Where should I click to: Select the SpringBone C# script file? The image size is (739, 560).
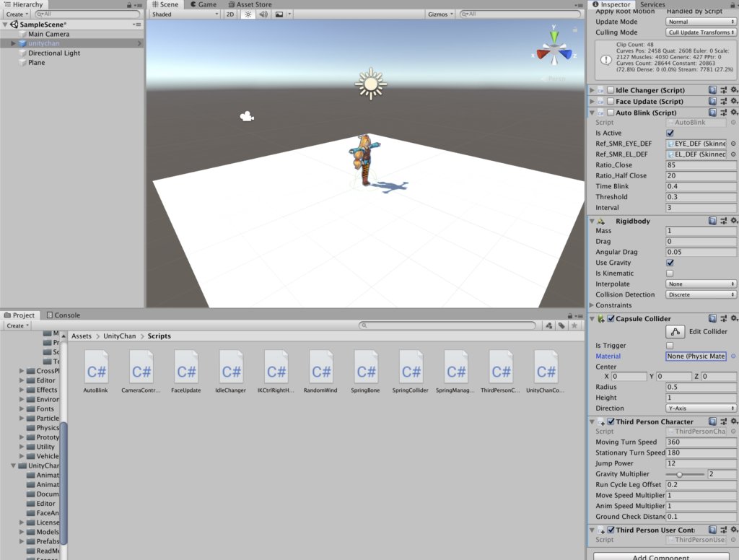click(367, 372)
